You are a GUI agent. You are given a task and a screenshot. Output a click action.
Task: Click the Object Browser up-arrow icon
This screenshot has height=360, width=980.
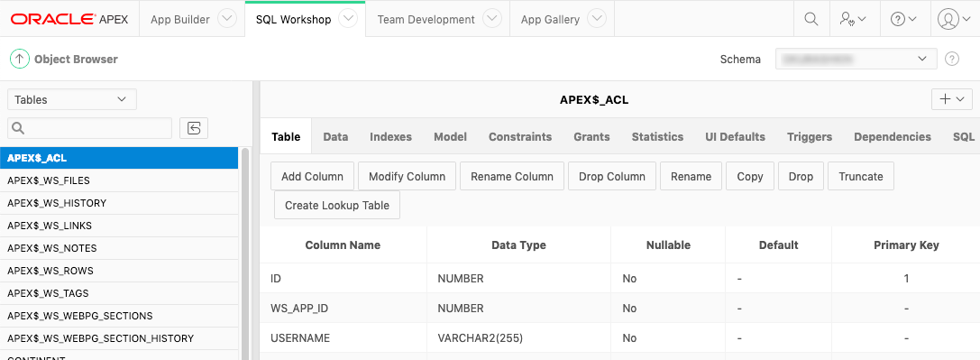coord(20,59)
